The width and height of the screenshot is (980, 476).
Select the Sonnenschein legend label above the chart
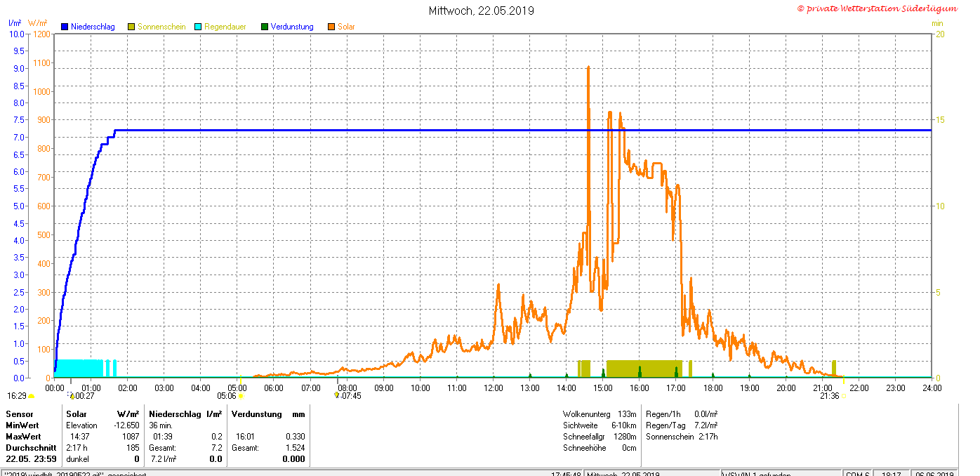click(x=161, y=27)
